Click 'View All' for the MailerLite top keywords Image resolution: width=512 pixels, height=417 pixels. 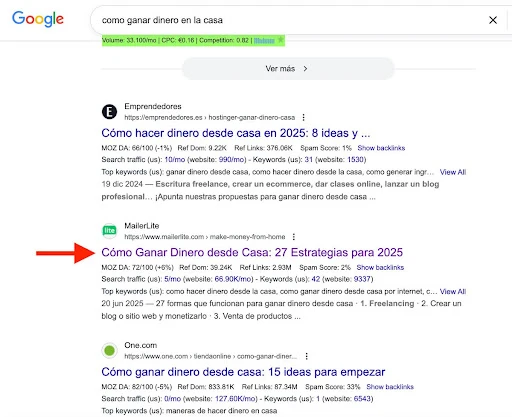[x=453, y=291]
